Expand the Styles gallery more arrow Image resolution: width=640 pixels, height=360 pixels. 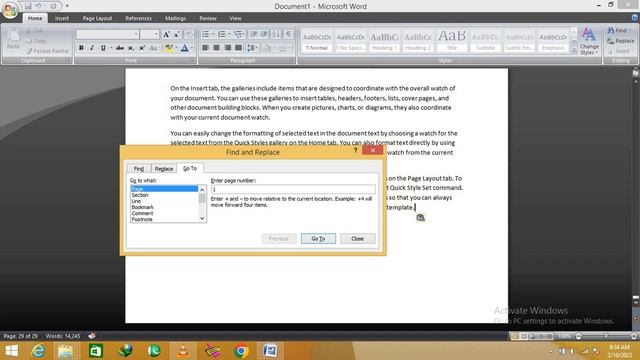(574, 51)
